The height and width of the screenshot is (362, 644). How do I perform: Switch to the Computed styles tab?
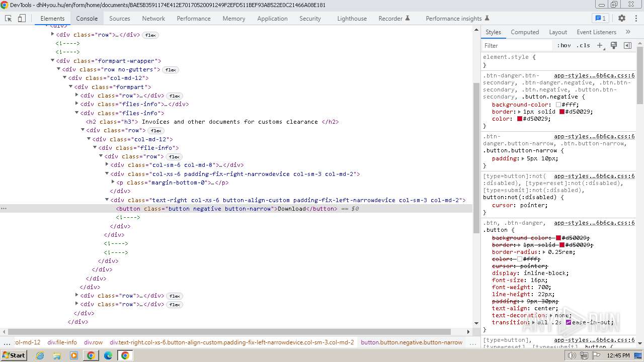pyautogui.click(x=525, y=32)
